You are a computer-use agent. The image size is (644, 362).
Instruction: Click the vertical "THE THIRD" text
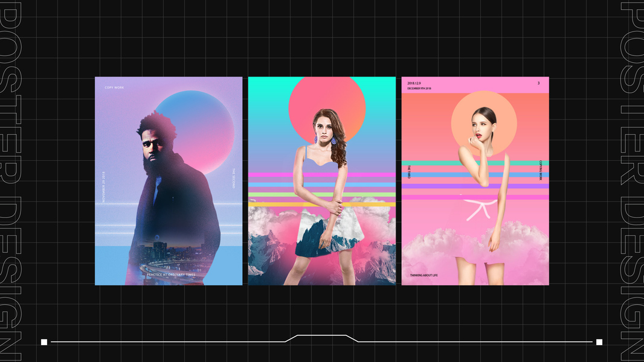[408, 172]
